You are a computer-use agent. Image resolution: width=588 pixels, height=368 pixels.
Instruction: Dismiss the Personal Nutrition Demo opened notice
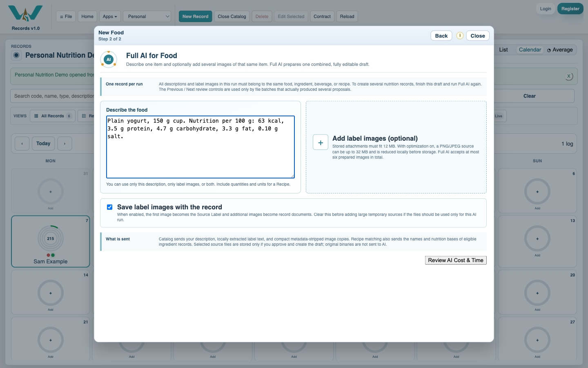click(x=569, y=76)
